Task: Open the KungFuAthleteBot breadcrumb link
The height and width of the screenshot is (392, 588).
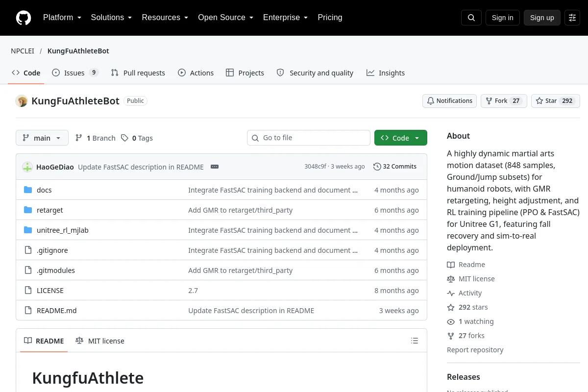Action: click(78, 51)
